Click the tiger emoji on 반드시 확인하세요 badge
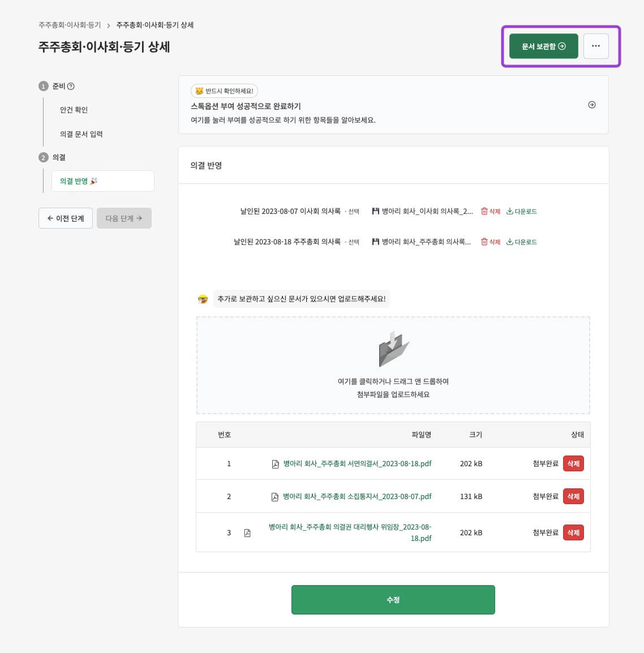 point(200,91)
